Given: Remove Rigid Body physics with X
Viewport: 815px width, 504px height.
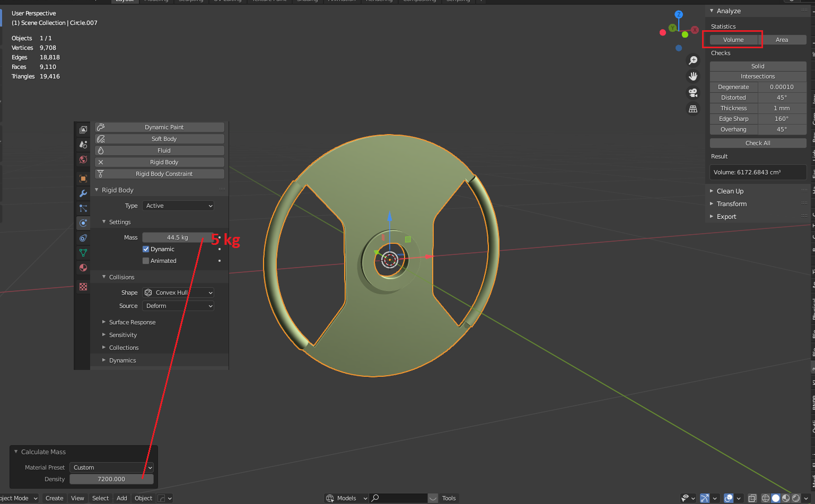Looking at the screenshot, I should point(101,162).
